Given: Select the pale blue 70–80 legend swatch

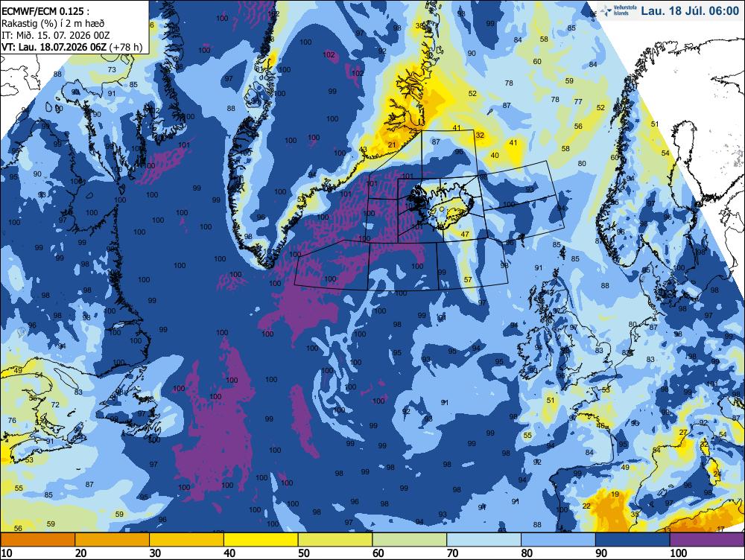Looking at the screenshot, I should (484, 540).
